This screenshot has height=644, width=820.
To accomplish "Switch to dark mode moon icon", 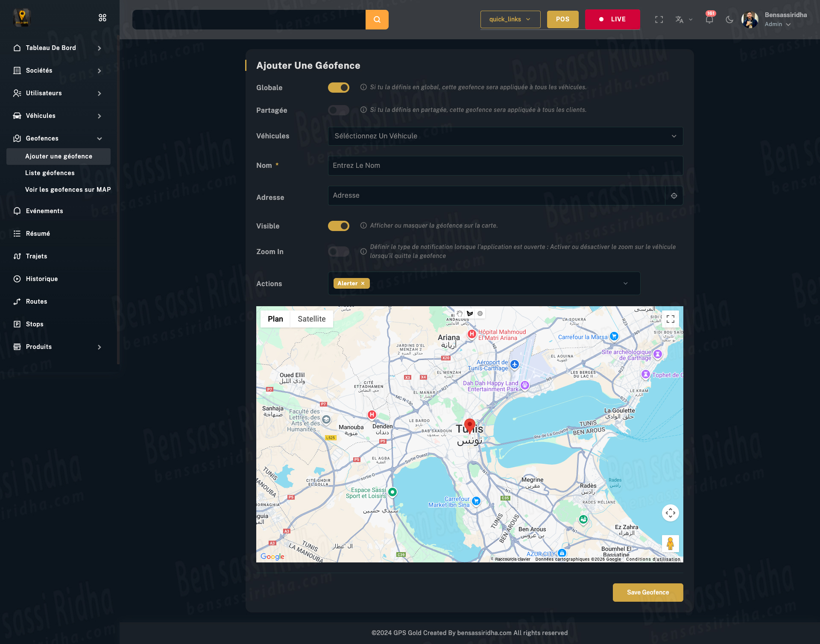I will pyautogui.click(x=729, y=20).
